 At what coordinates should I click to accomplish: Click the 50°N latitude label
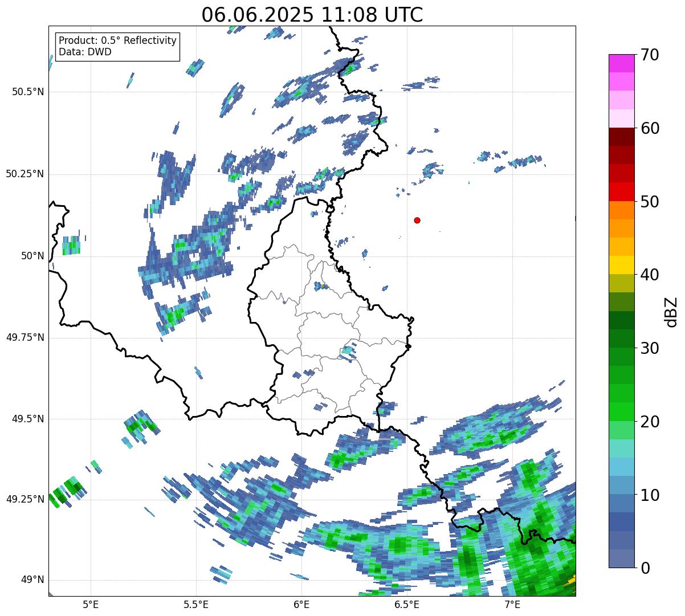(x=33, y=256)
